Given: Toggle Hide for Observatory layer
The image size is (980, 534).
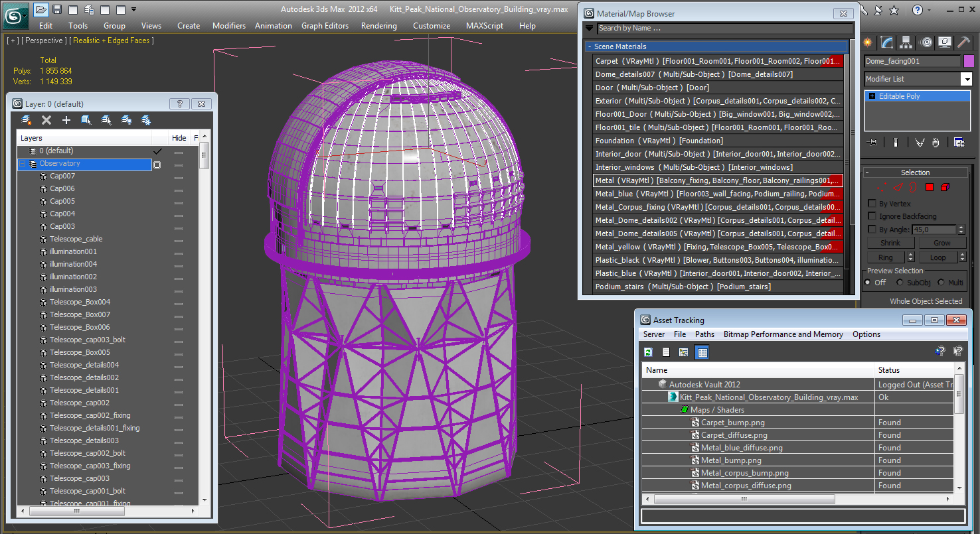Looking at the screenshot, I should point(179,165).
